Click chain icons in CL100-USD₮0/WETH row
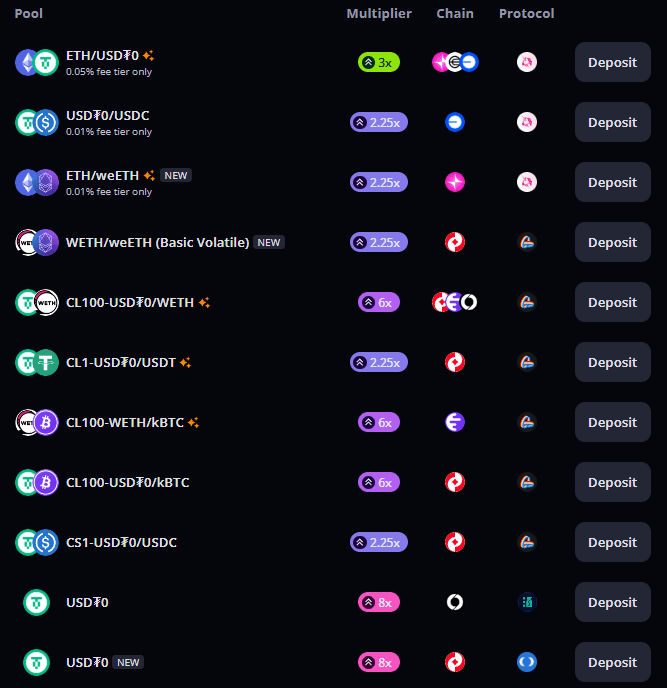 [x=455, y=302]
